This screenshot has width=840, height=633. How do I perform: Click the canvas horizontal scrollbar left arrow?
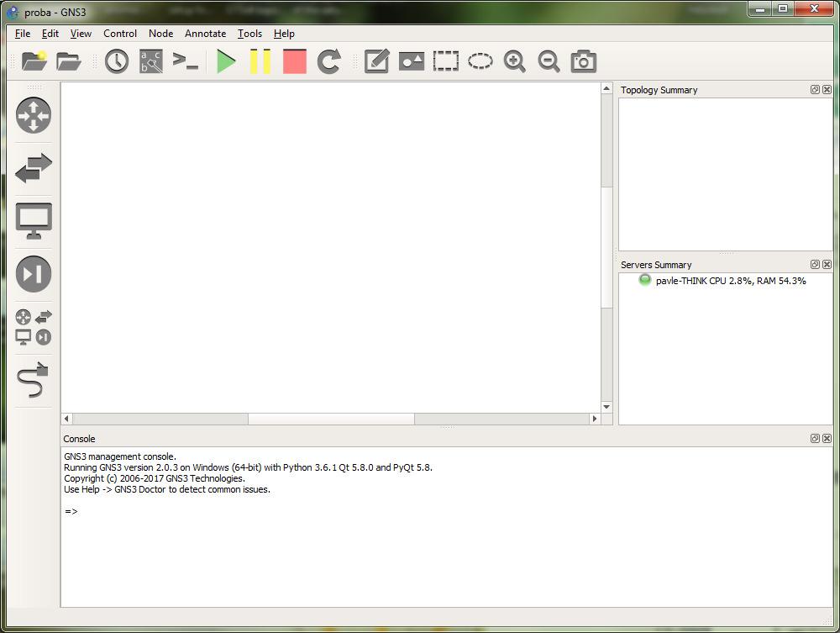(x=66, y=419)
